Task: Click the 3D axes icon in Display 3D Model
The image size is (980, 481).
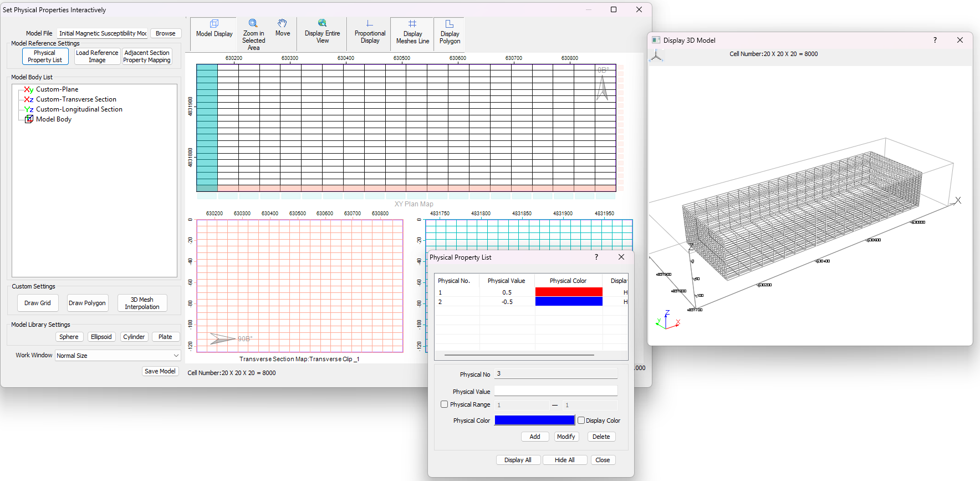Action: pyautogui.click(x=656, y=55)
